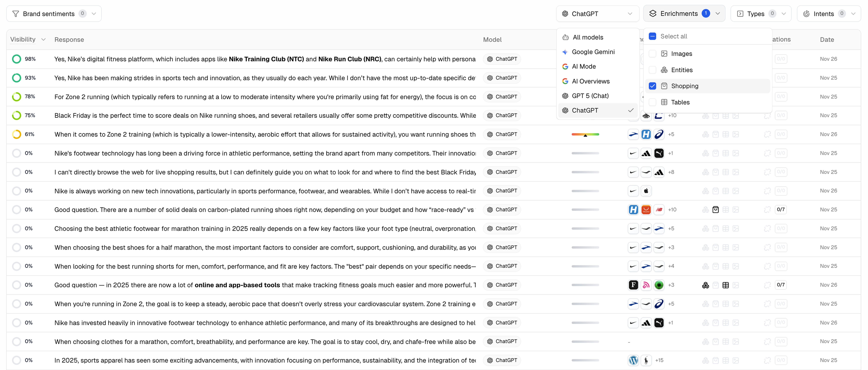The image size is (868, 370).
Task: Enable the Tables enrichment checkbox
Action: point(652,102)
